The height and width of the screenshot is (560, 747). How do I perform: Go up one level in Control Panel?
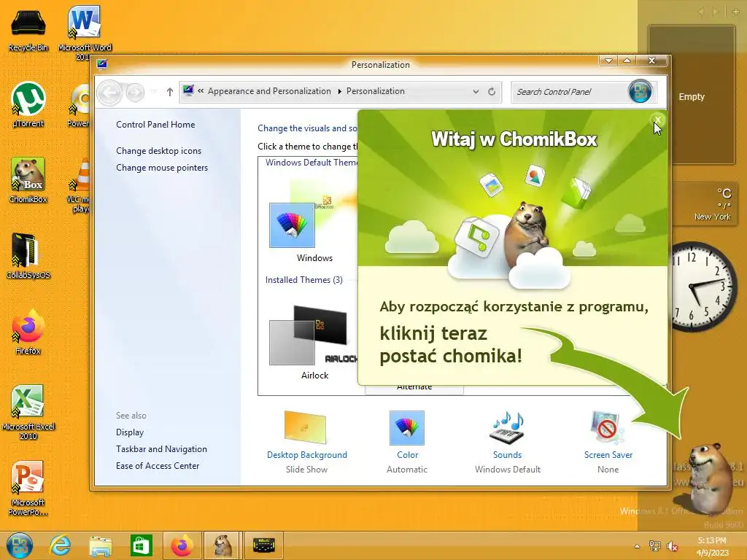(169, 91)
